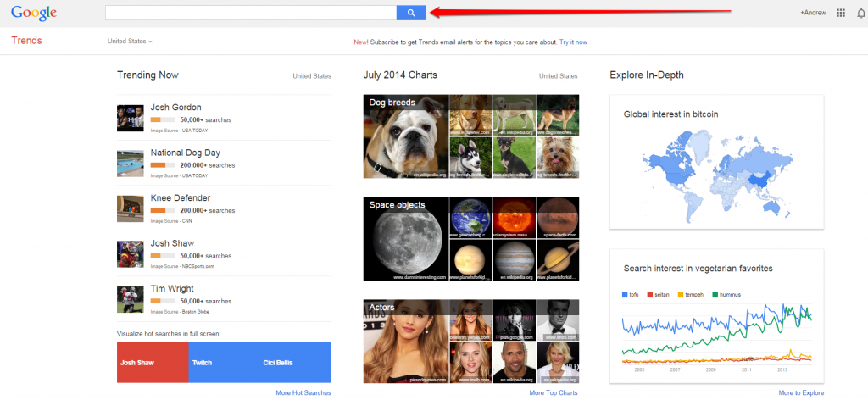Click the Knee Defender search volume bar
The image size is (868, 400).
coord(163,210)
